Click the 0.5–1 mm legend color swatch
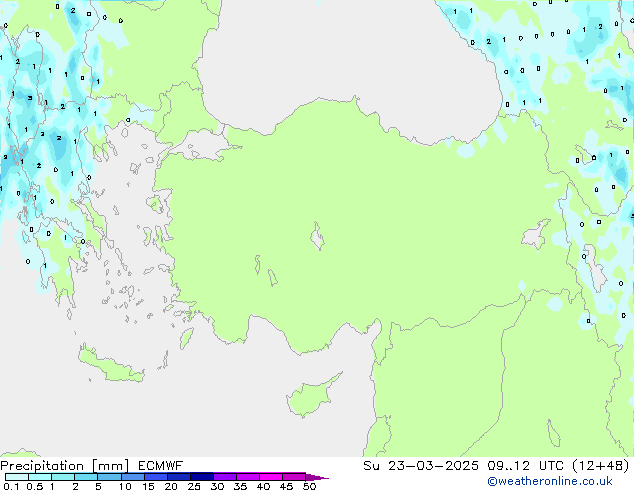The height and width of the screenshot is (490, 634). [x=40, y=477]
